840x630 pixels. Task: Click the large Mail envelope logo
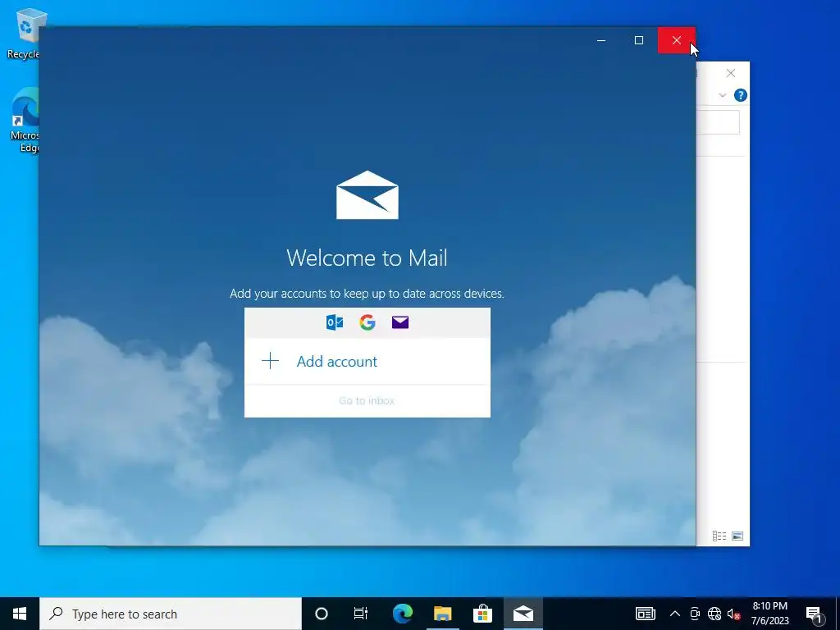367,195
